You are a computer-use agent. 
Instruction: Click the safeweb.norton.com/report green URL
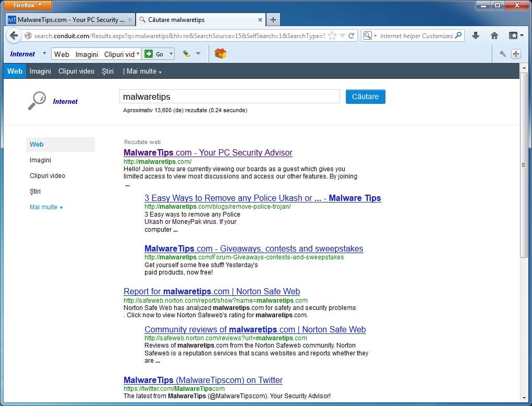215,301
